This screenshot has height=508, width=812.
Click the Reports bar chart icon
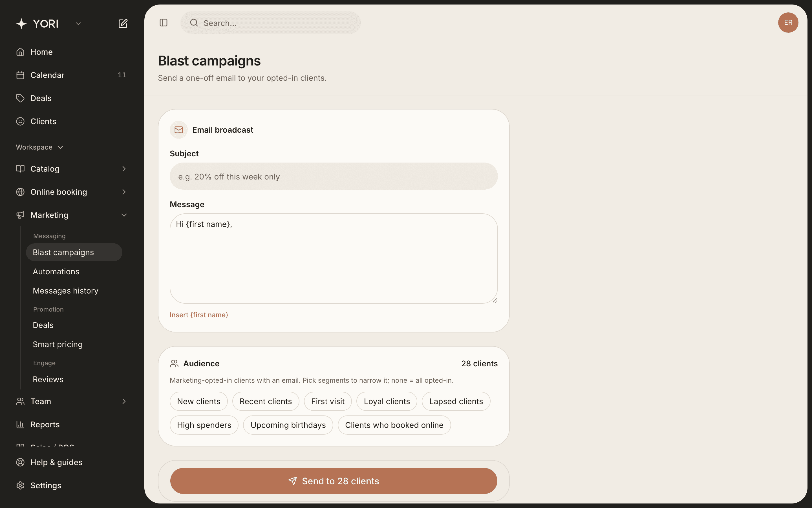pyautogui.click(x=21, y=424)
